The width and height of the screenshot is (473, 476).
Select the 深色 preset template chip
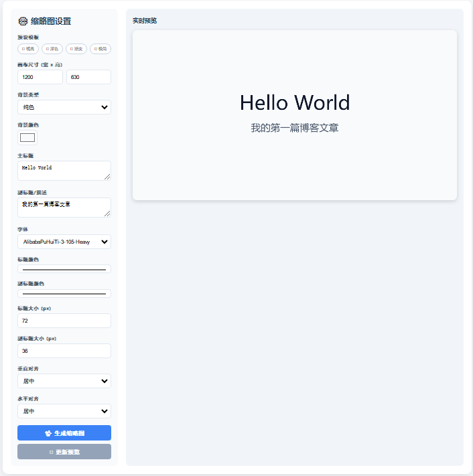52,49
